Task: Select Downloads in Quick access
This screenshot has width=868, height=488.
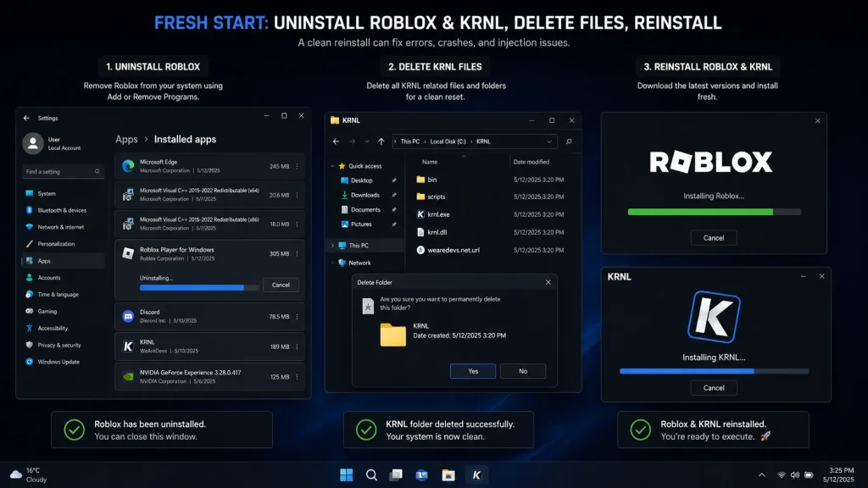Action: [x=365, y=195]
